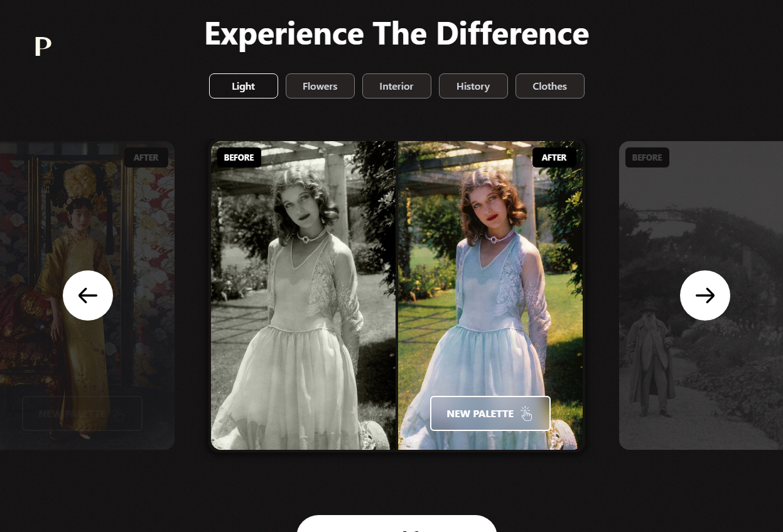Click the NEW PALETTE button on center image
The image size is (783, 532).
point(490,413)
